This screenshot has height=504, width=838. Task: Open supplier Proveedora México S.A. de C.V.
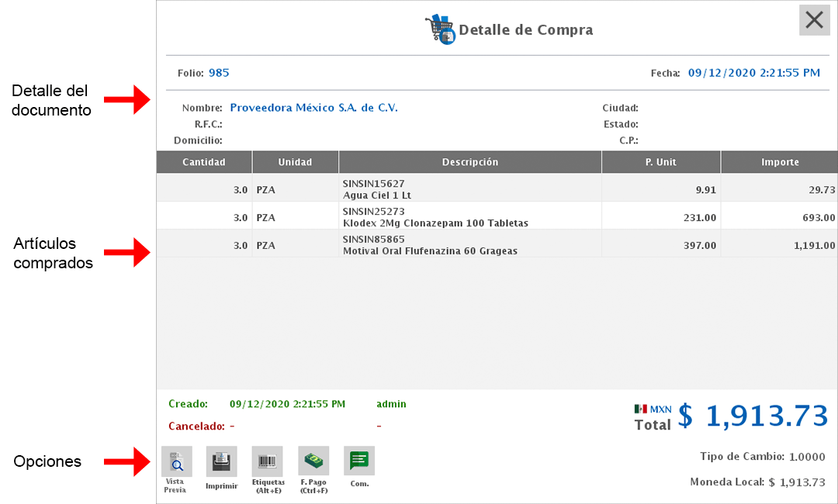313,108
